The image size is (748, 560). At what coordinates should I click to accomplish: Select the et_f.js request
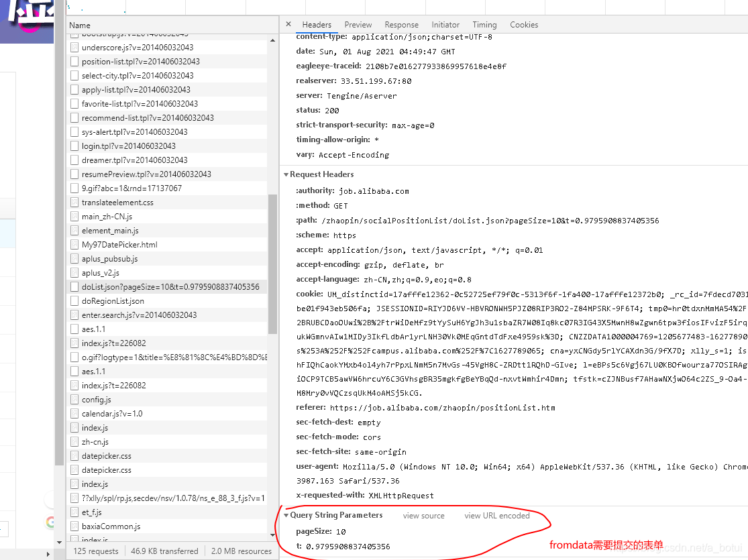point(167,512)
